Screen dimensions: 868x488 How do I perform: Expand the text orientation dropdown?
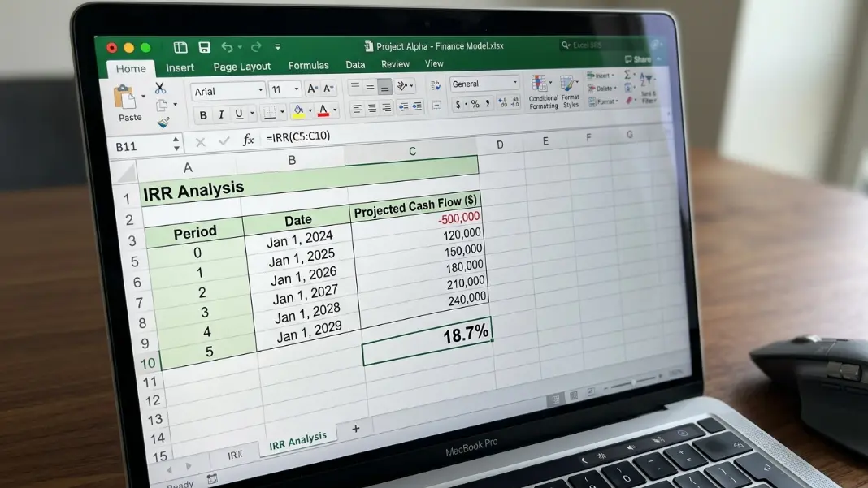(x=411, y=86)
